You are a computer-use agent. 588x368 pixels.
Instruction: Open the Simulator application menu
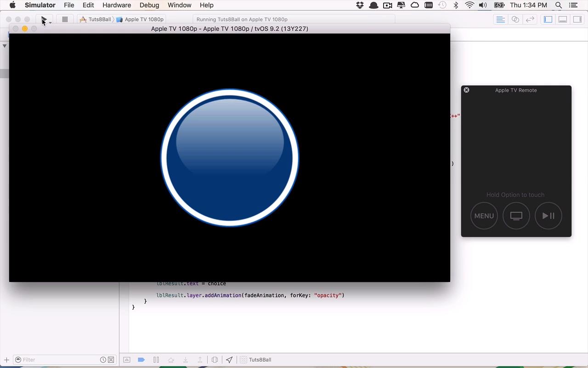pos(40,5)
